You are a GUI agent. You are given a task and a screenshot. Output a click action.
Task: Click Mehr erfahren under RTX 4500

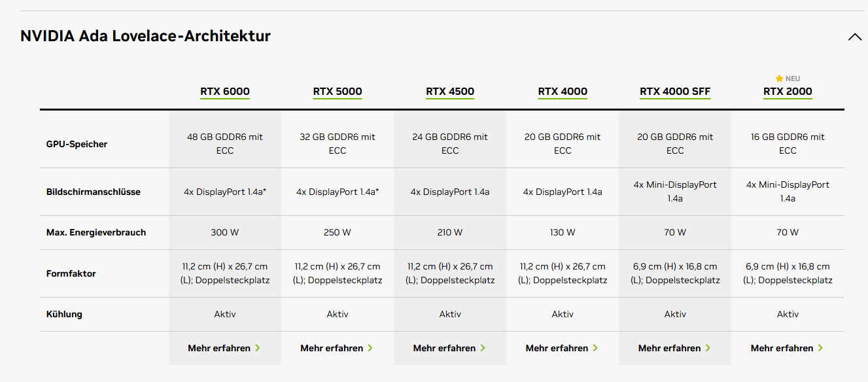[449, 348]
